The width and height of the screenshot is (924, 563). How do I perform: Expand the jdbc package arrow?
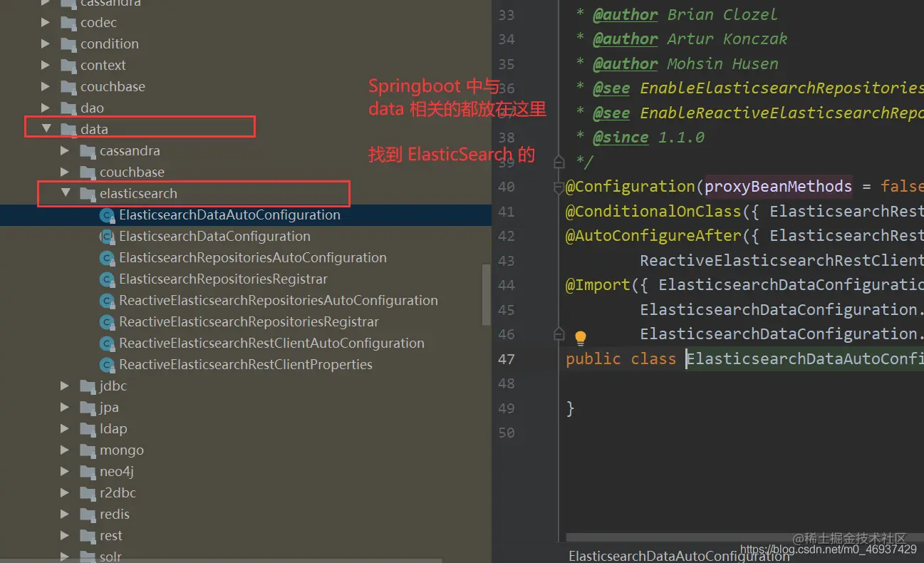pyautogui.click(x=66, y=386)
